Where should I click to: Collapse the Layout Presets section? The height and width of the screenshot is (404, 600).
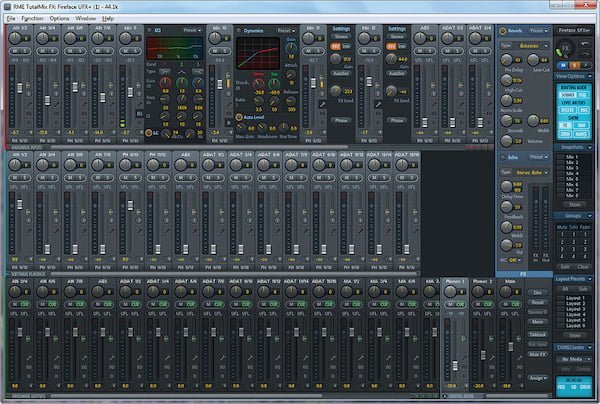[x=589, y=279]
